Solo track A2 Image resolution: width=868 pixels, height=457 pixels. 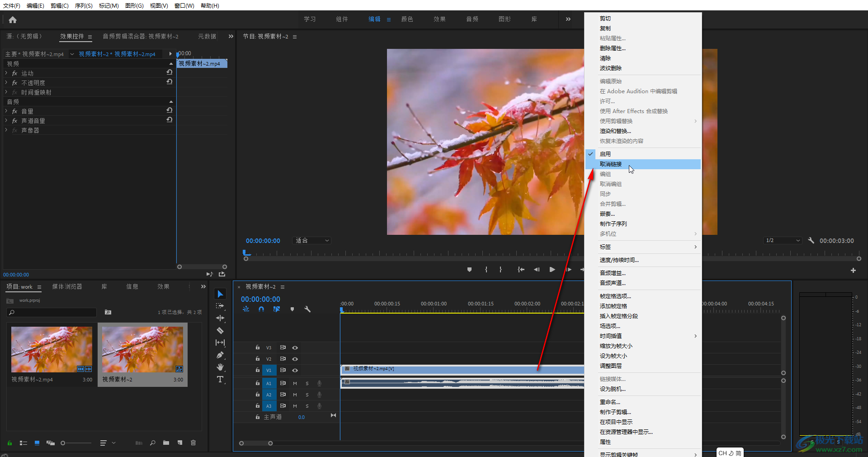click(x=307, y=395)
